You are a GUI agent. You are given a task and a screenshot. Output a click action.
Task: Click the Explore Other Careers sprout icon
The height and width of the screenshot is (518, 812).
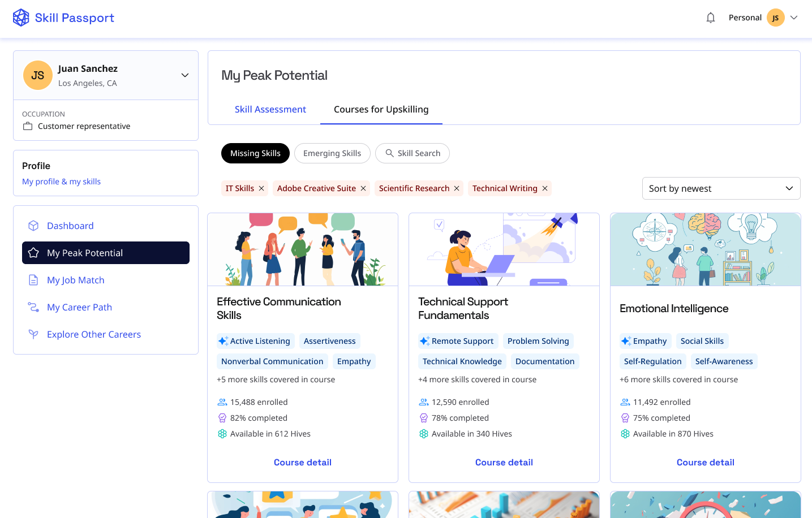33,334
